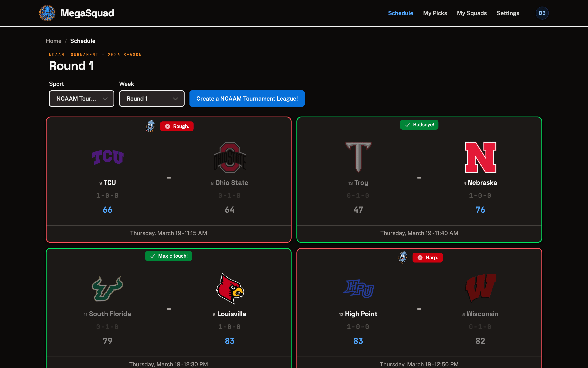Click the South Florida team name
This screenshot has height=368, width=588.
pyautogui.click(x=110, y=314)
